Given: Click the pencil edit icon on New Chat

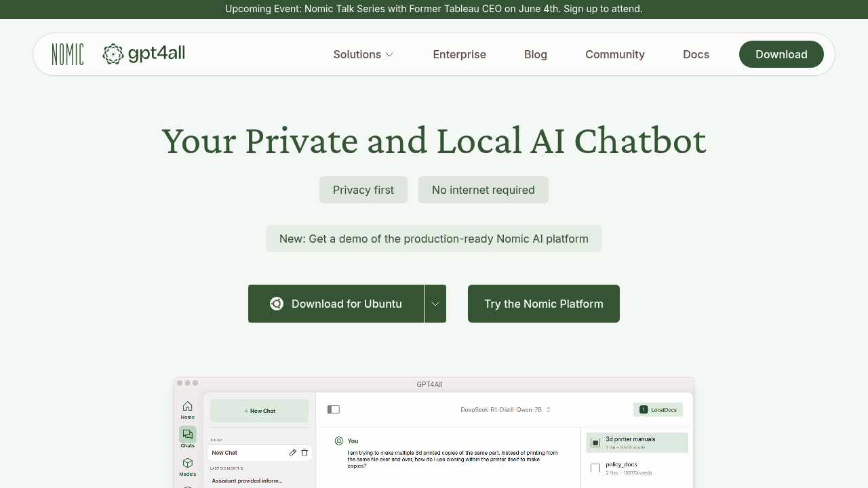Looking at the screenshot, I should pos(293,453).
